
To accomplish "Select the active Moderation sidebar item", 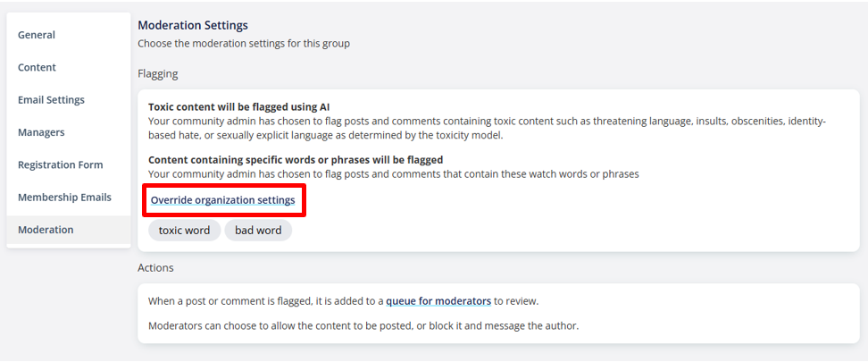I will click(x=69, y=230).
